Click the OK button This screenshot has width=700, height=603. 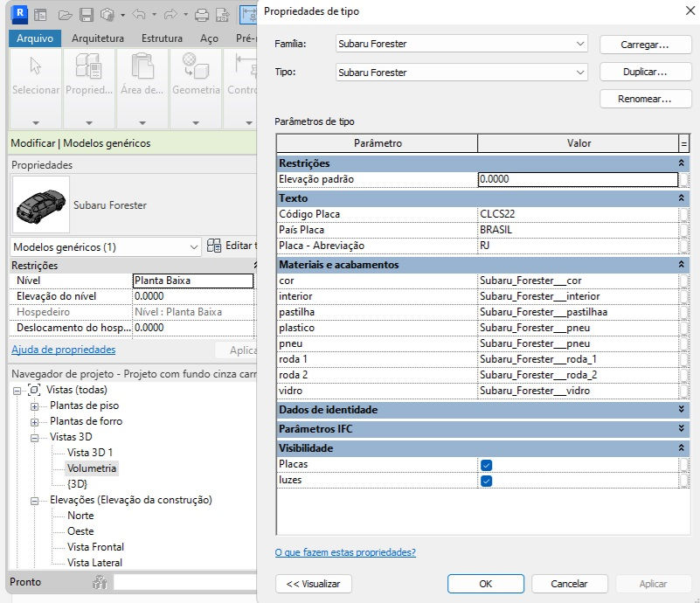pos(486,584)
